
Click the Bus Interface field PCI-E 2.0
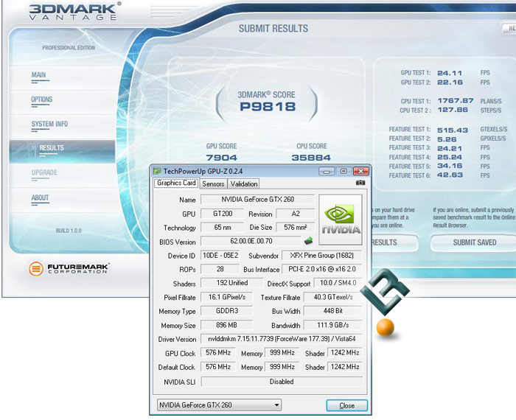[321, 269]
